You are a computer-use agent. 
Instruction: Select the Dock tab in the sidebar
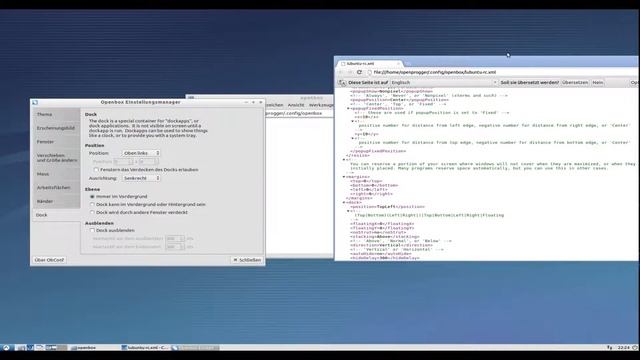tap(56, 215)
